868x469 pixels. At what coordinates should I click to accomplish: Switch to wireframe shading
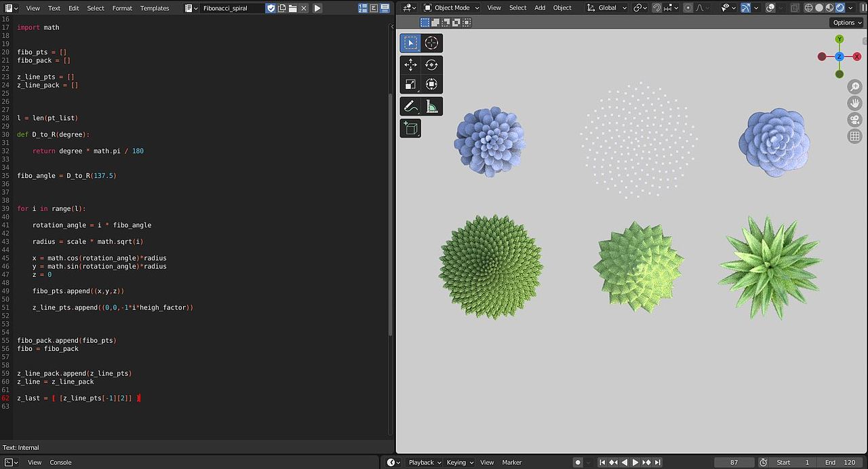pos(808,7)
